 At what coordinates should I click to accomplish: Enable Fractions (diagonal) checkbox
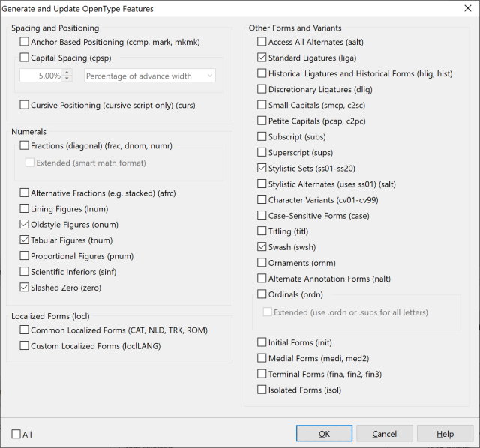(25, 145)
